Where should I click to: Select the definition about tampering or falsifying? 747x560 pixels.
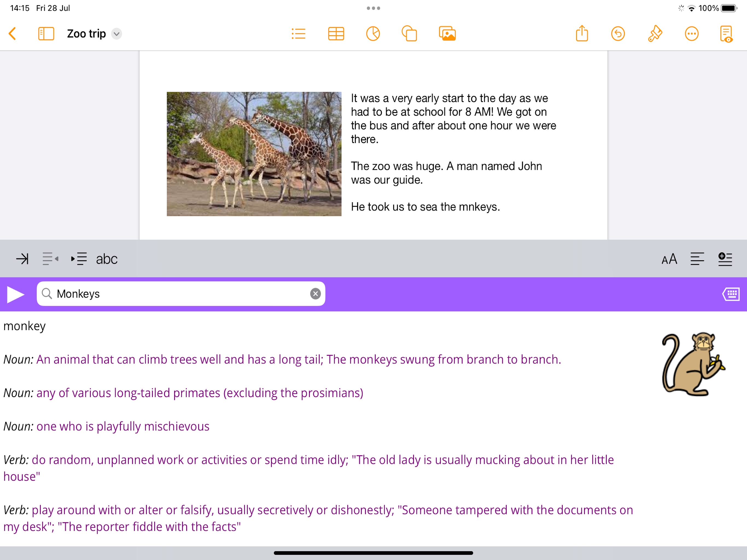tap(318, 518)
